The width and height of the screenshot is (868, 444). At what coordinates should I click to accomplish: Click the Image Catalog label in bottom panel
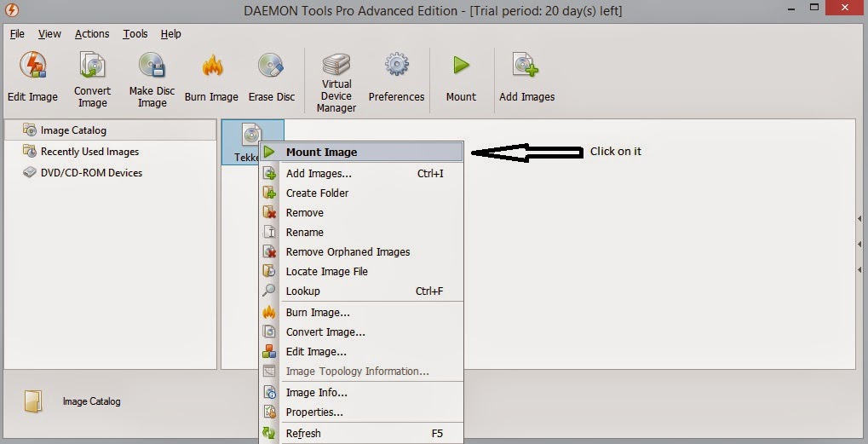[x=91, y=401]
